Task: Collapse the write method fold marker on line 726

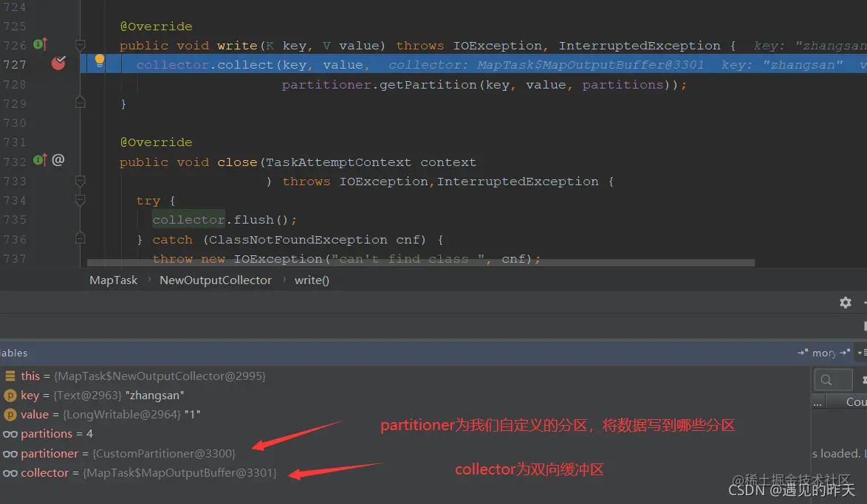Action: pos(80,45)
